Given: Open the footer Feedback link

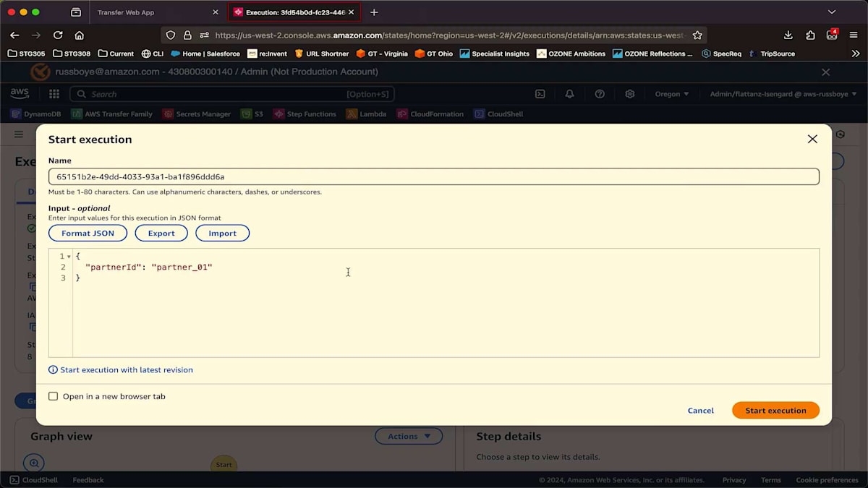Looking at the screenshot, I should pos(88,480).
